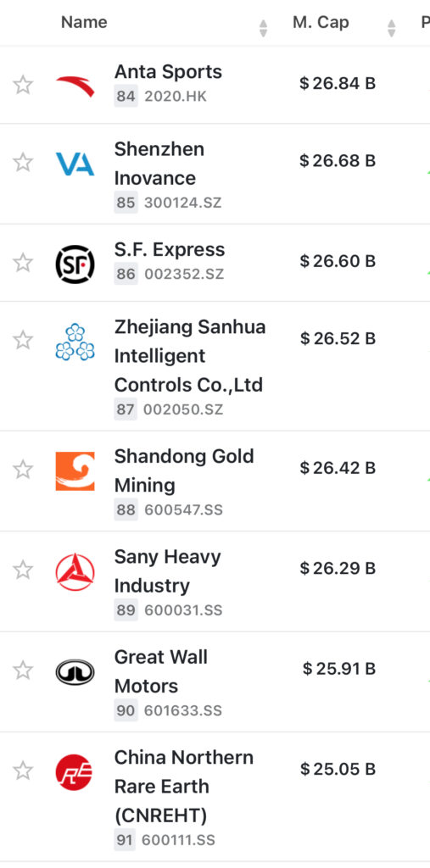Image resolution: width=430 pixels, height=868 pixels.
Task: Click the China Northern Rare Earth logo
Action: [74, 772]
